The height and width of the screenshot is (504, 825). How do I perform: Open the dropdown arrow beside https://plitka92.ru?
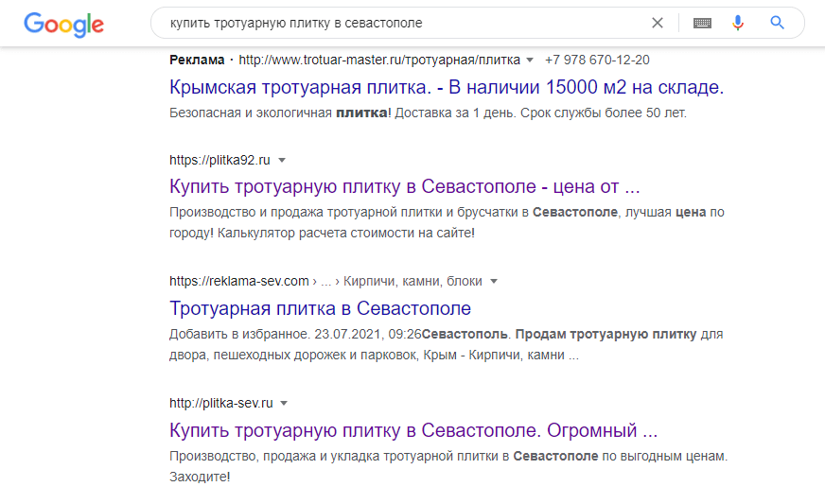coord(282,160)
